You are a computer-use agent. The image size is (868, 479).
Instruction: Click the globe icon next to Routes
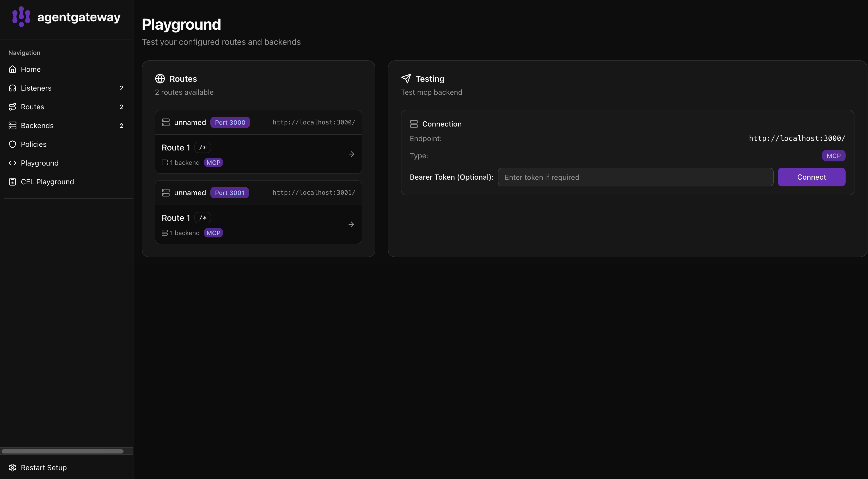[x=160, y=78]
